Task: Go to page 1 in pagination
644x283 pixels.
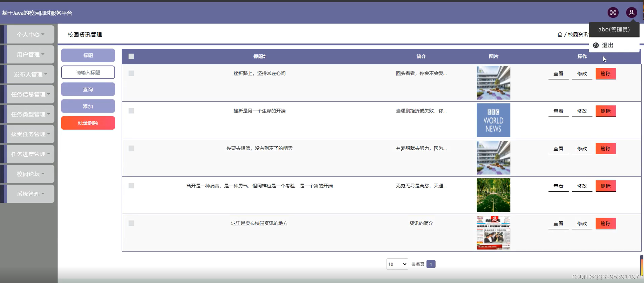Action: click(431, 264)
